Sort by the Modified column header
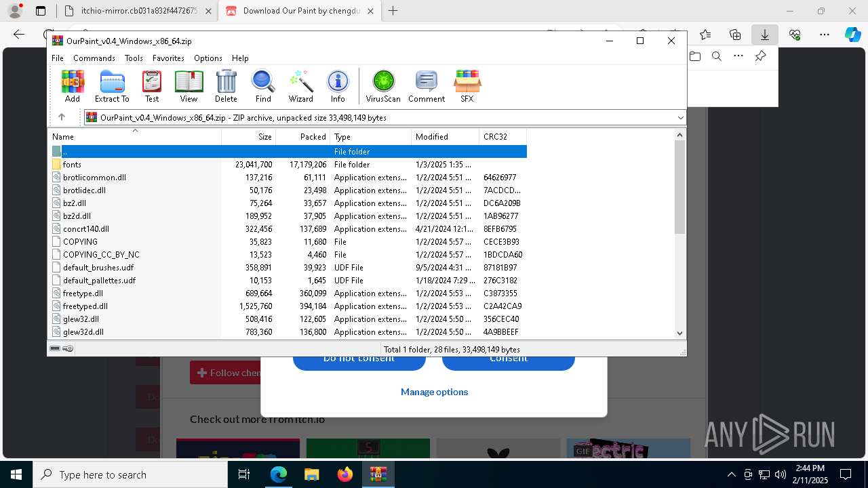Screen dimensions: 868x488 point(445,136)
